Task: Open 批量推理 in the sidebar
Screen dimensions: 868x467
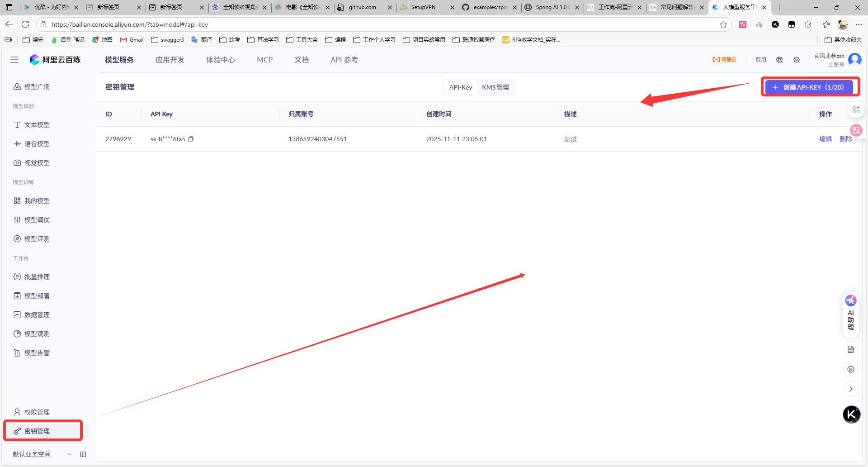Action: 32,277
